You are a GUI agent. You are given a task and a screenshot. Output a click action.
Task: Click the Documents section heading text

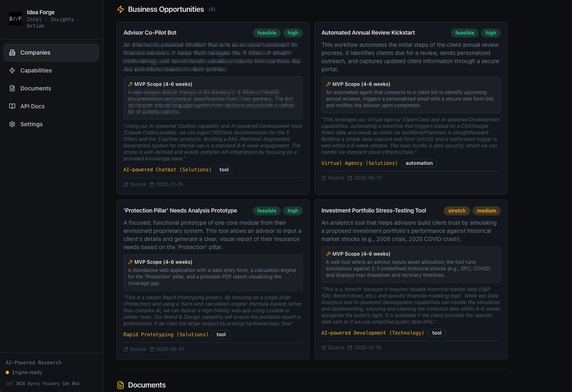coord(147,385)
